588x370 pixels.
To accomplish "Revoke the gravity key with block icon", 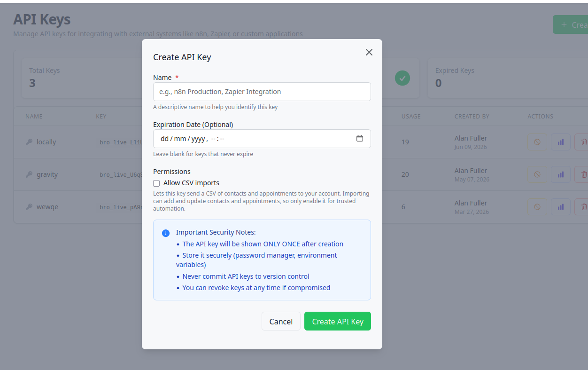I will coord(537,174).
